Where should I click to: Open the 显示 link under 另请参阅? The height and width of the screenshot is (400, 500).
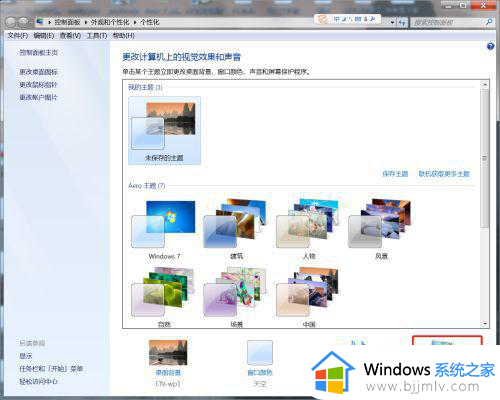(x=26, y=356)
